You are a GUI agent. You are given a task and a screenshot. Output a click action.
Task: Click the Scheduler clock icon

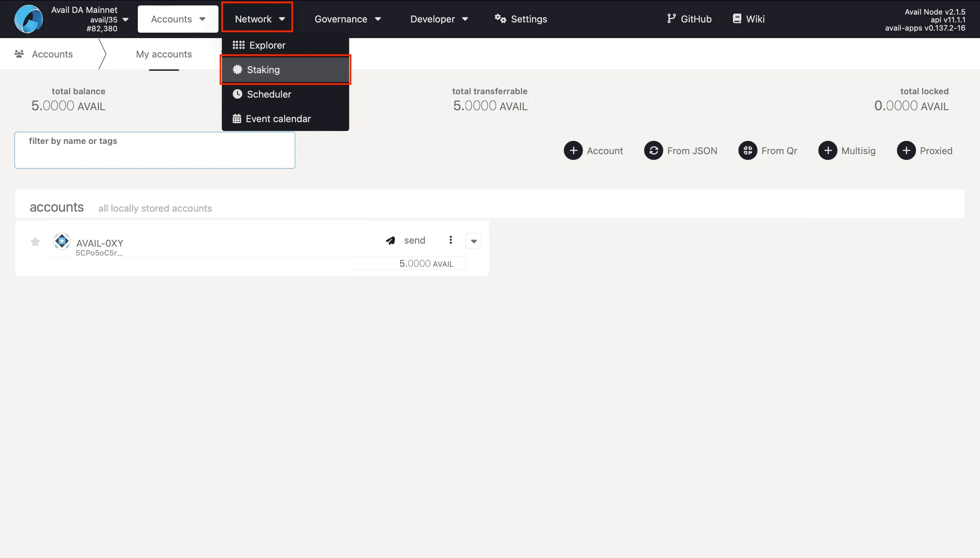[x=237, y=94]
